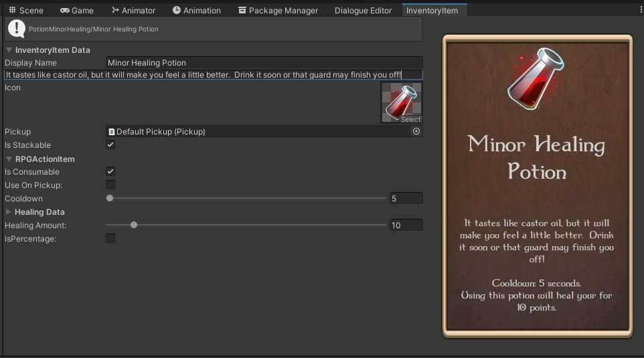Screen dimensions: 644x358
Task: Click the Package Manager tab icon
Action: pyautogui.click(x=242, y=11)
